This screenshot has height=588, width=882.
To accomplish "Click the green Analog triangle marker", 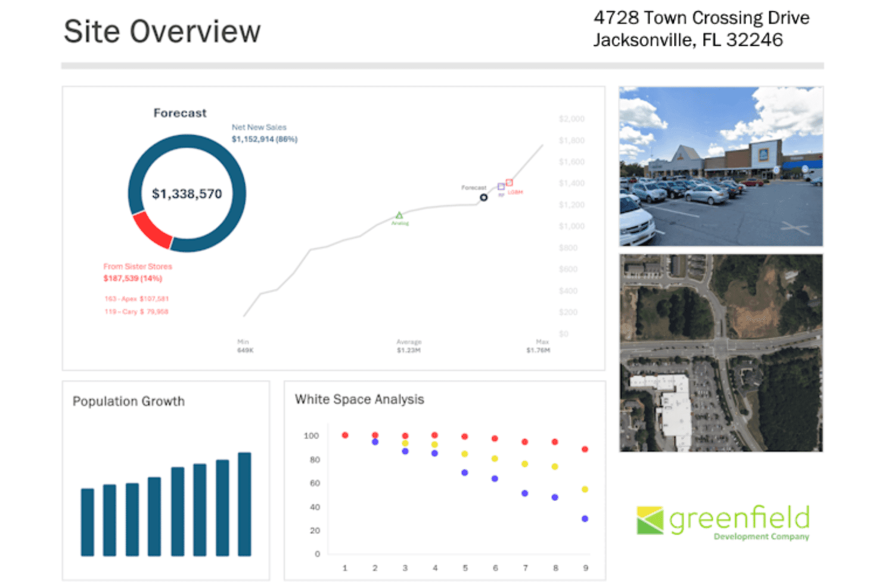I will pos(399,215).
